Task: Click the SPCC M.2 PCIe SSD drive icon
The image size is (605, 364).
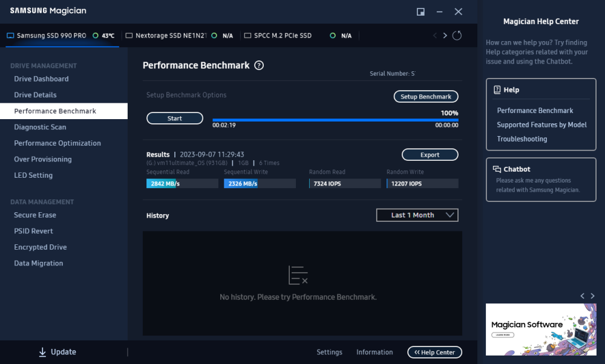Action: click(247, 36)
